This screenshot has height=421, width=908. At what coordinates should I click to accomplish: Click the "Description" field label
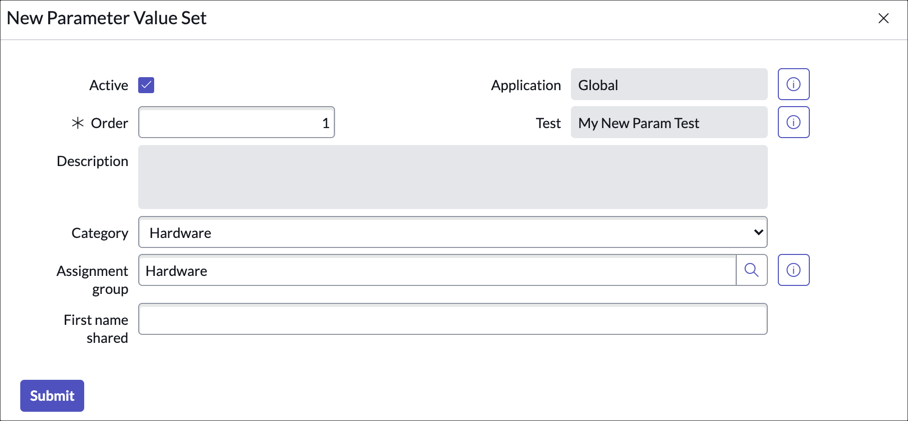(93, 161)
